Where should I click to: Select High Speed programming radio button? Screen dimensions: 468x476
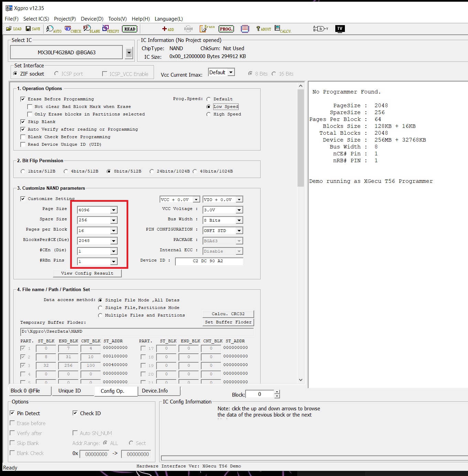[208, 114]
